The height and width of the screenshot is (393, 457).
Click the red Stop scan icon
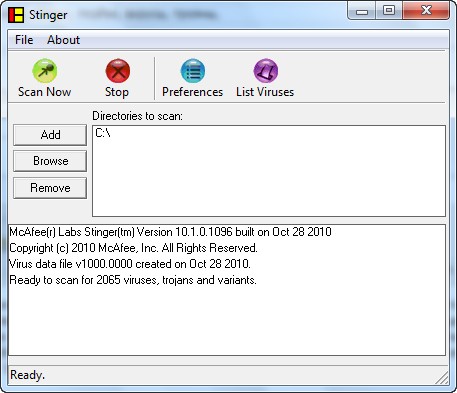tap(118, 71)
